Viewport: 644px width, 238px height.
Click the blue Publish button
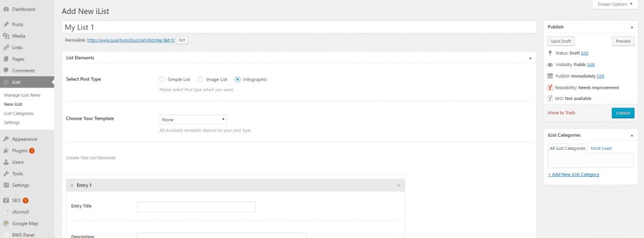pos(623,113)
